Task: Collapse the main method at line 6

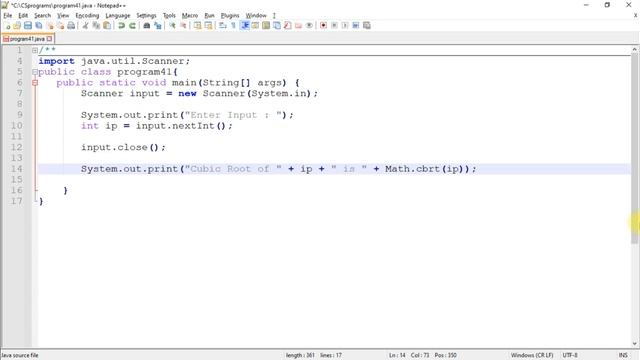Action: click(35, 83)
